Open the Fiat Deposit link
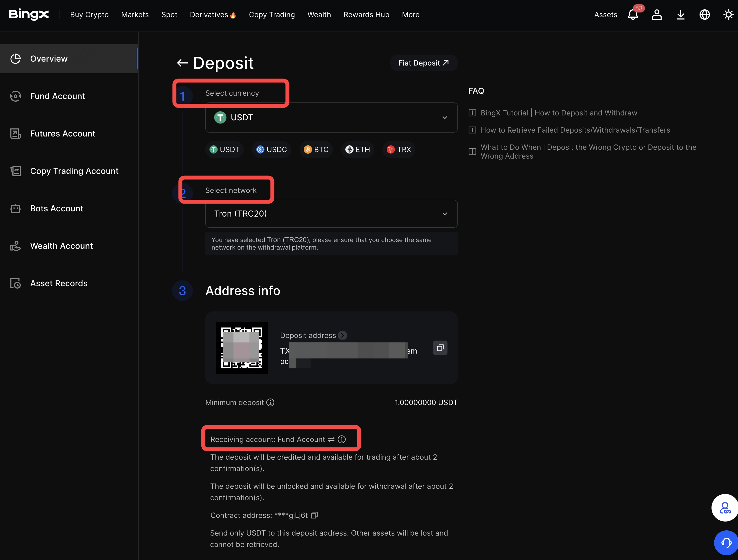 [424, 63]
